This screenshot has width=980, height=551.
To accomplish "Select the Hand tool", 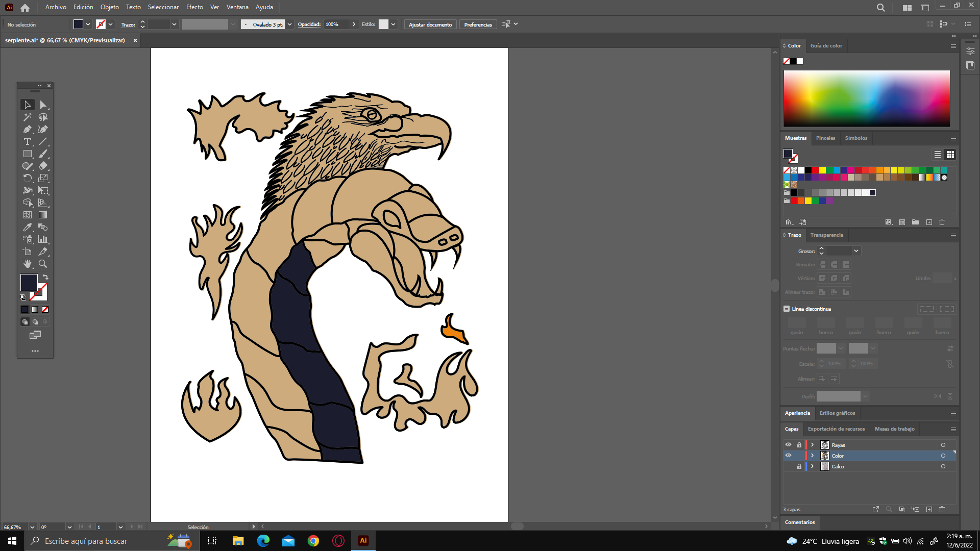I will coord(28,264).
